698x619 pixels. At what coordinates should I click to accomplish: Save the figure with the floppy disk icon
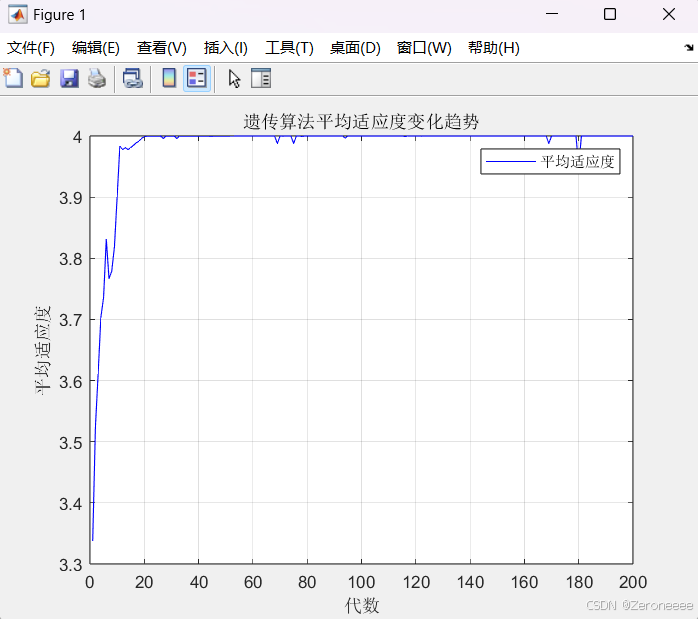click(69, 78)
